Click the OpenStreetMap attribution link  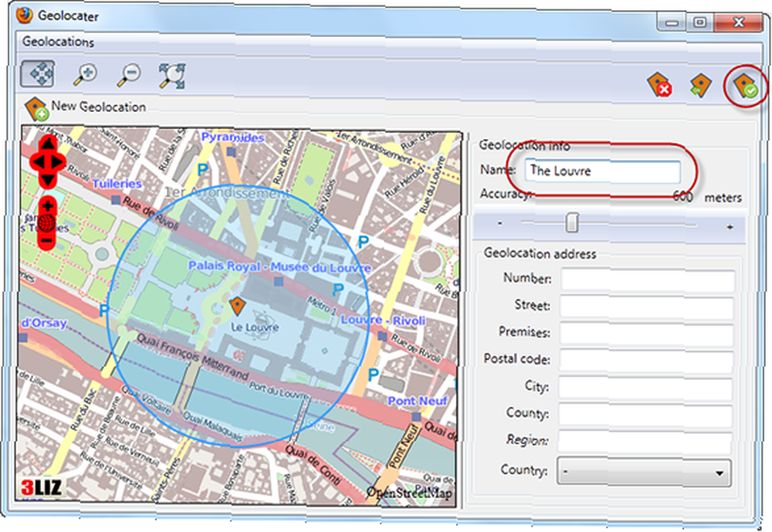[409, 492]
